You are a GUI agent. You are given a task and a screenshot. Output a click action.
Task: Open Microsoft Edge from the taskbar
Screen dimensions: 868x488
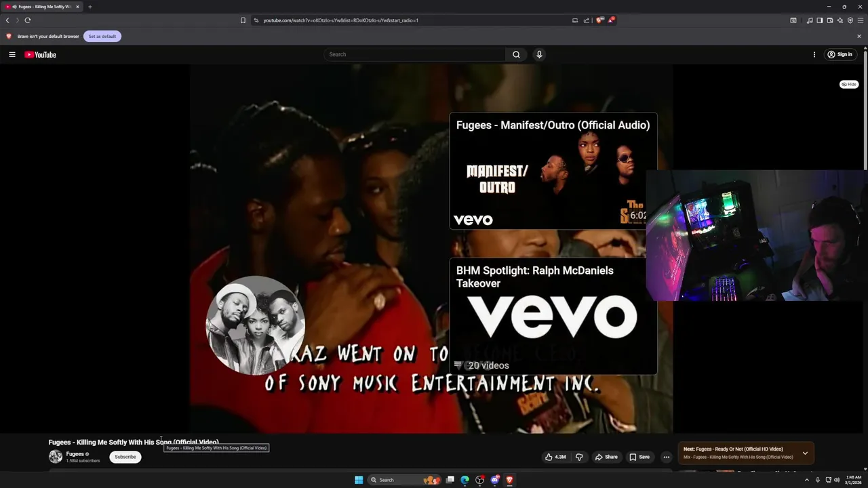[x=465, y=480]
